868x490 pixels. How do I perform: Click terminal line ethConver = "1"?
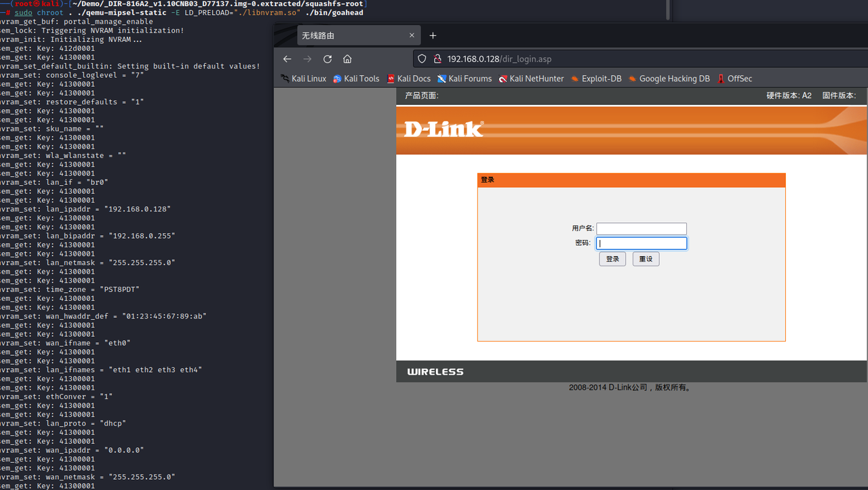[55, 396]
